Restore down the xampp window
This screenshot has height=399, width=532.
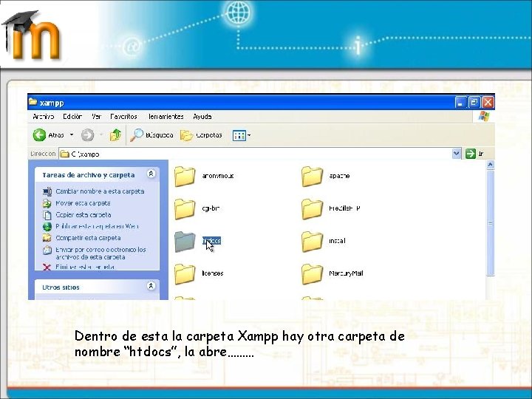point(474,103)
